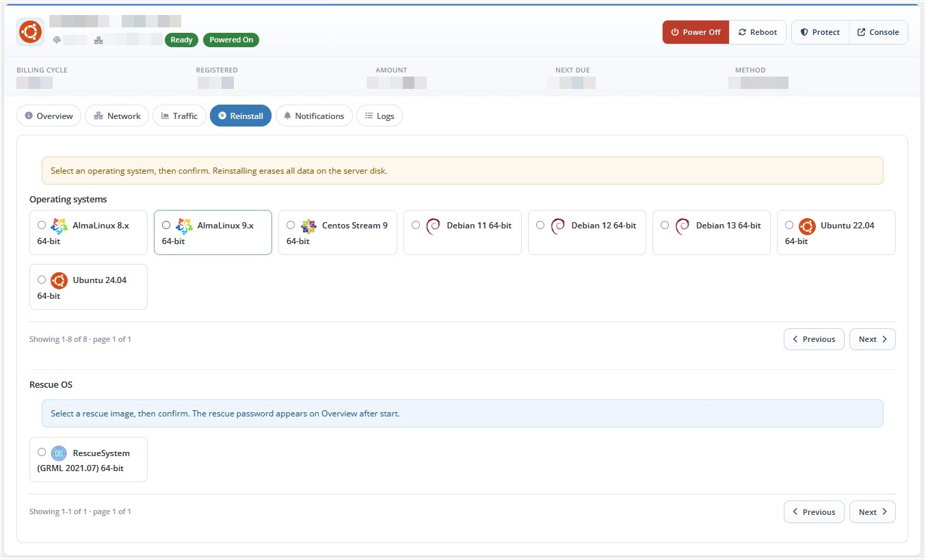
Task: Click the Debian 12 swirl logo
Action: 557,226
